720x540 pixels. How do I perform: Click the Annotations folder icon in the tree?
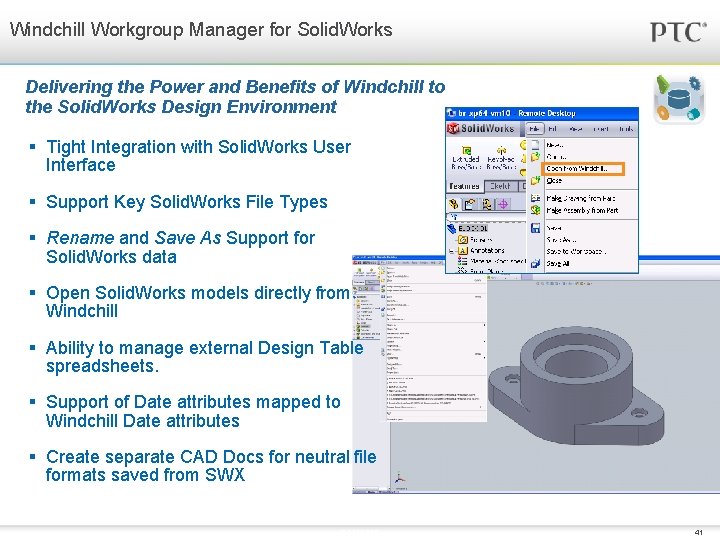[463, 251]
